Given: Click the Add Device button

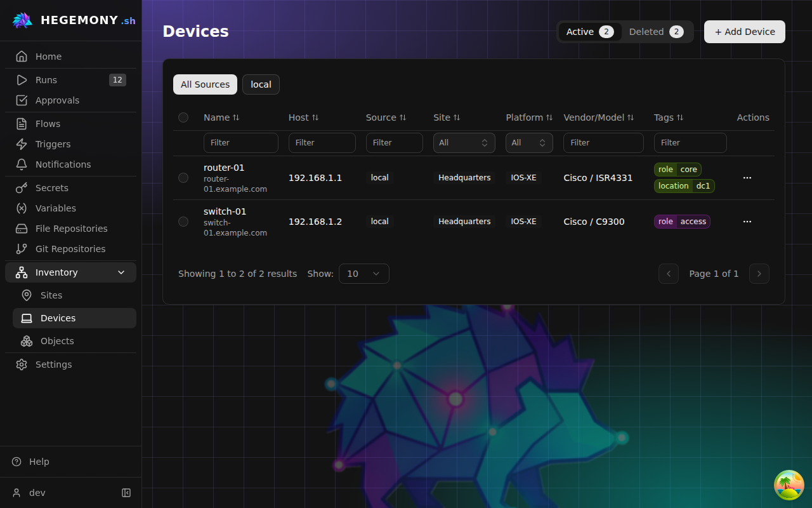Looking at the screenshot, I should pos(745,32).
